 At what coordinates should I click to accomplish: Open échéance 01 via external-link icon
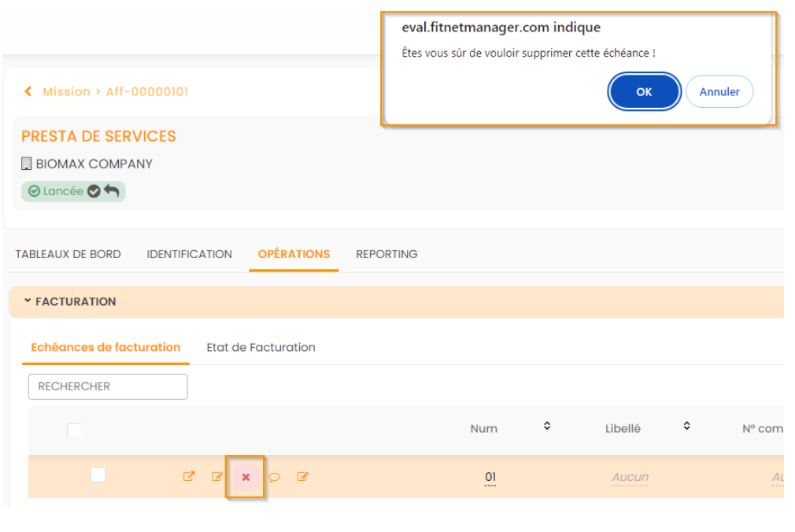pyautogui.click(x=189, y=476)
